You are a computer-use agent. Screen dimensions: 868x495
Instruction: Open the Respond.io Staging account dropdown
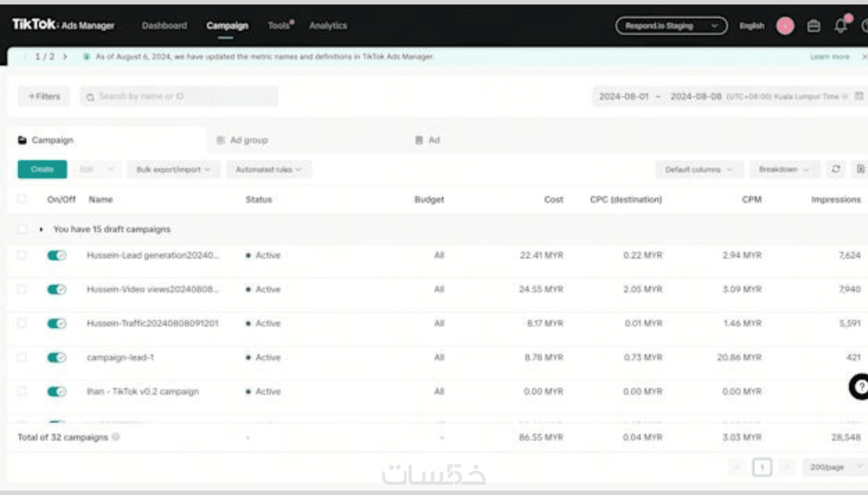(x=671, y=26)
